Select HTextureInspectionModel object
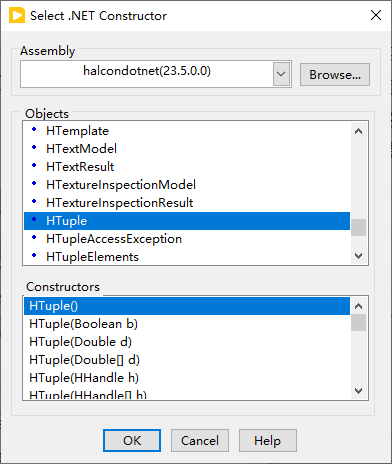This screenshot has height=464, width=392. click(187, 185)
